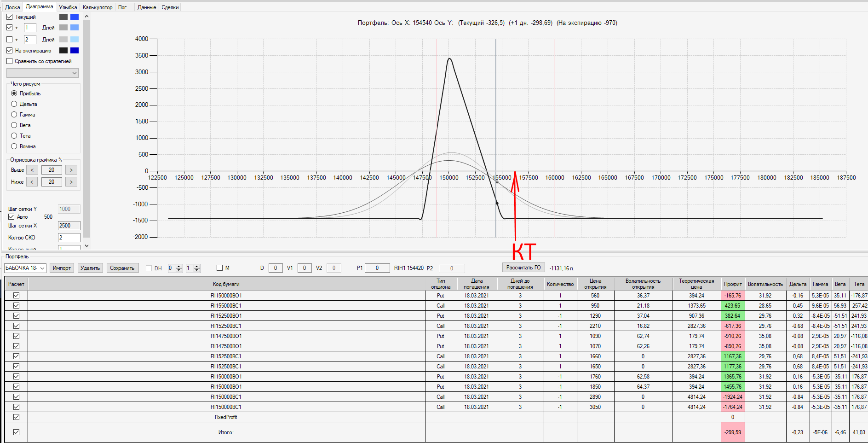
Task: Open the БАБОЧКА 18- portfolio dropdown
Action: pos(25,268)
